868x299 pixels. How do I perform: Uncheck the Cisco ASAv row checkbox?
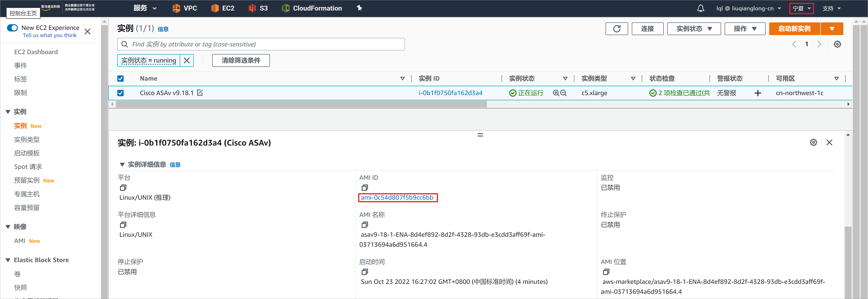pos(120,93)
